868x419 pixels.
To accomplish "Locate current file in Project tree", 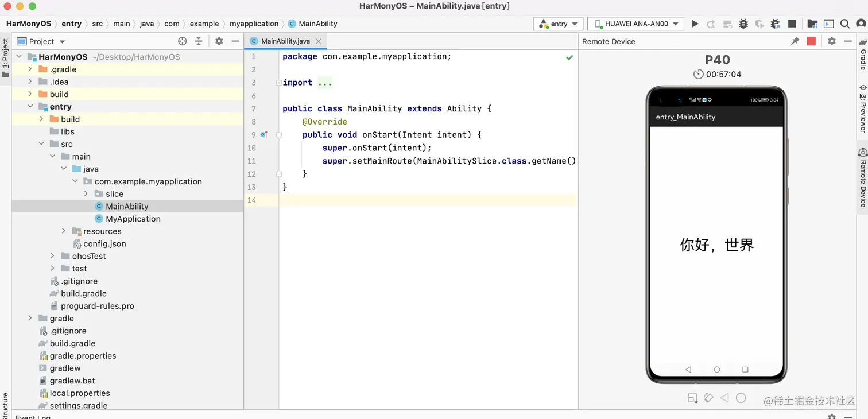I will pos(183,41).
